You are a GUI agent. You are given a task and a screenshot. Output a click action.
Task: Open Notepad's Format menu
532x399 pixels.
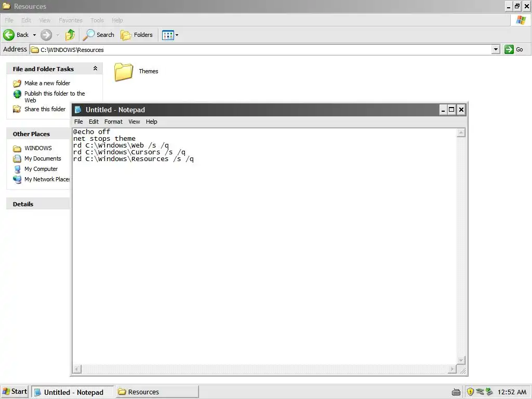pos(113,122)
